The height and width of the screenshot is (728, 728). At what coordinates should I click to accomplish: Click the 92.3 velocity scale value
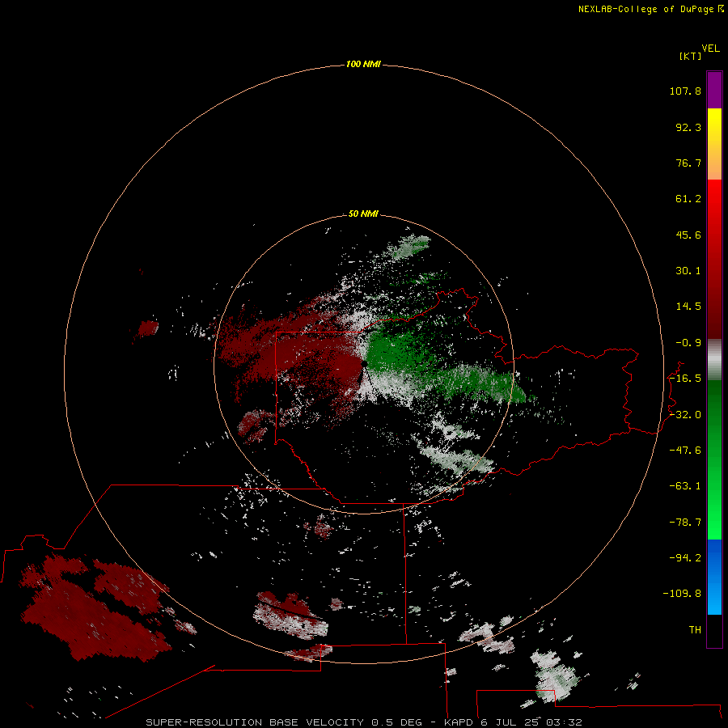click(x=688, y=127)
